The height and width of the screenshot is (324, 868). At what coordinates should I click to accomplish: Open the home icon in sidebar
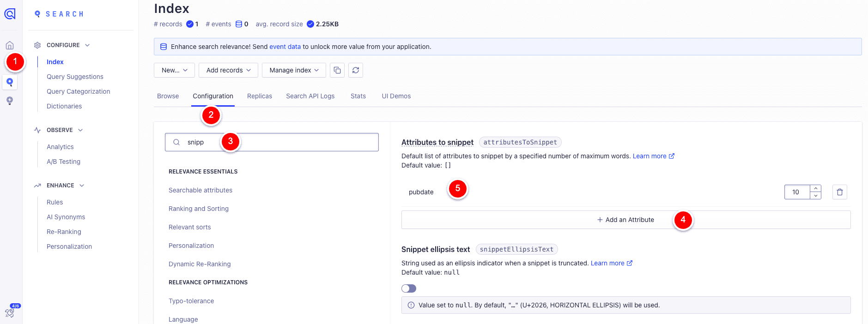(x=10, y=45)
